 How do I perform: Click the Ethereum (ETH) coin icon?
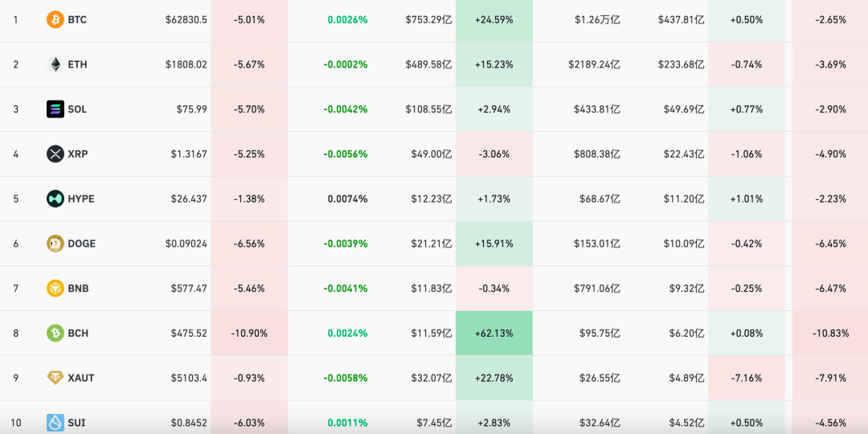pyautogui.click(x=55, y=64)
